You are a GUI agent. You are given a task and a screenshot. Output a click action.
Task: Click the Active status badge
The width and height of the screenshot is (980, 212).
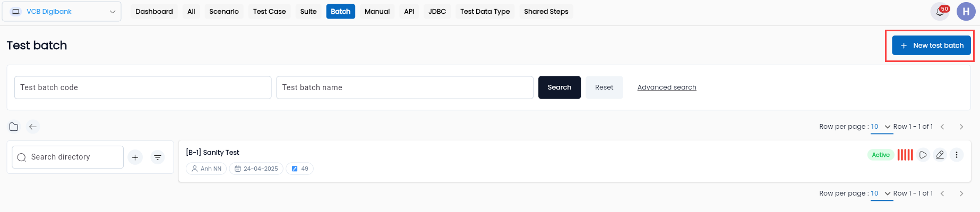881,155
